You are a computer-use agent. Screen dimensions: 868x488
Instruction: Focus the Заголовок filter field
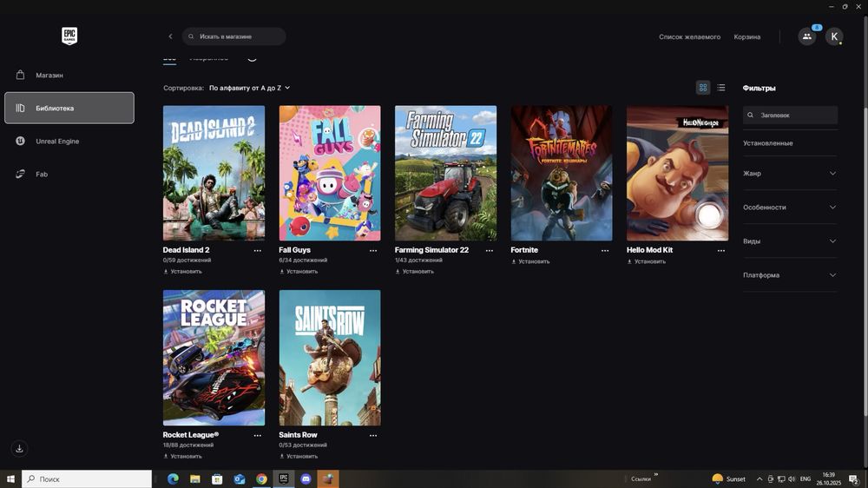click(x=790, y=115)
